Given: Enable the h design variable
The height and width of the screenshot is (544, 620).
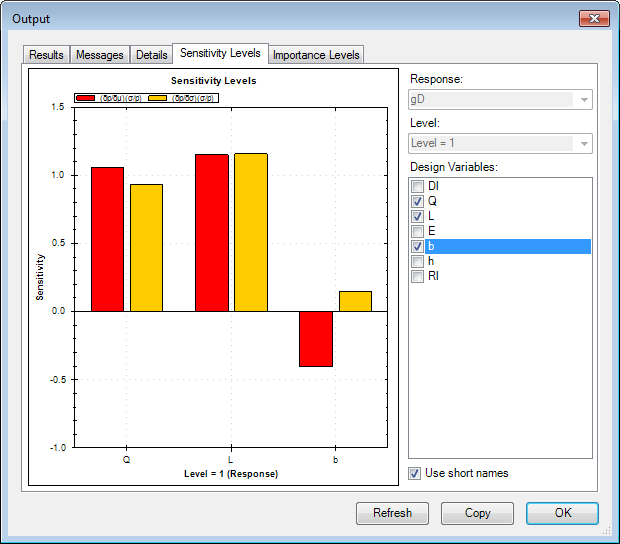Looking at the screenshot, I should [x=418, y=261].
